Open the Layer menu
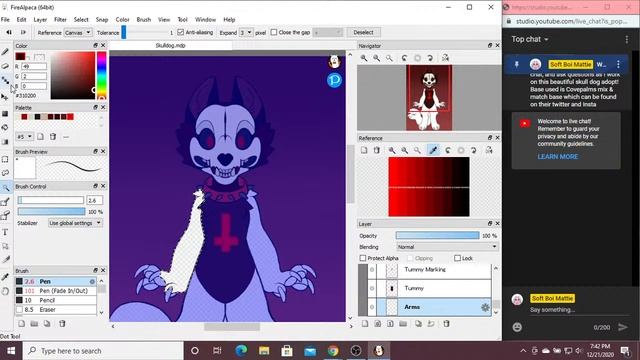 click(x=40, y=20)
